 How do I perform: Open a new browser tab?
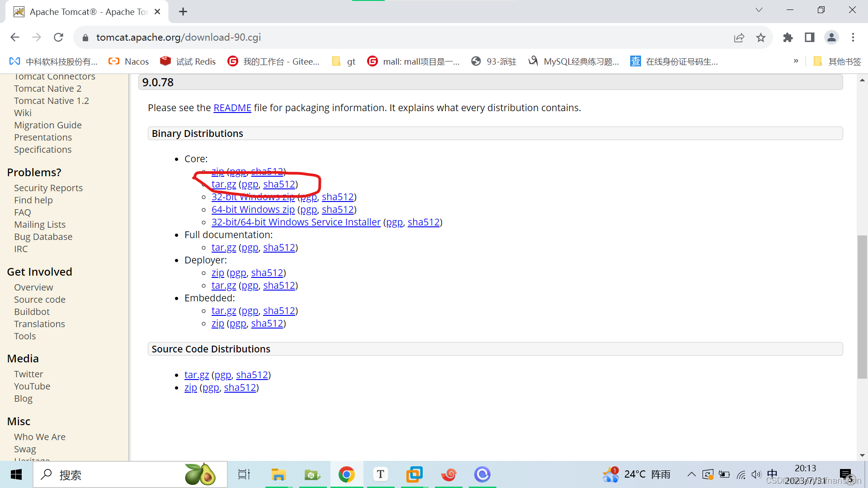tap(183, 12)
